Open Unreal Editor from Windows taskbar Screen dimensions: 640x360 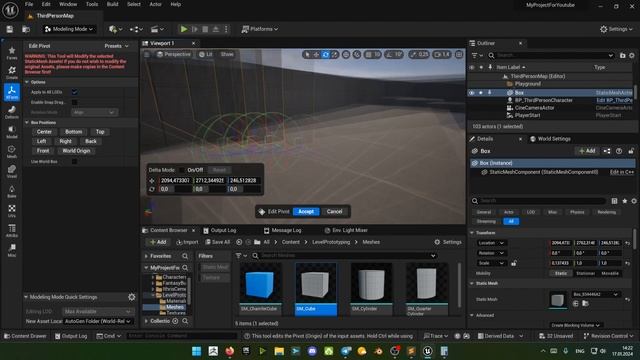coord(427,351)
